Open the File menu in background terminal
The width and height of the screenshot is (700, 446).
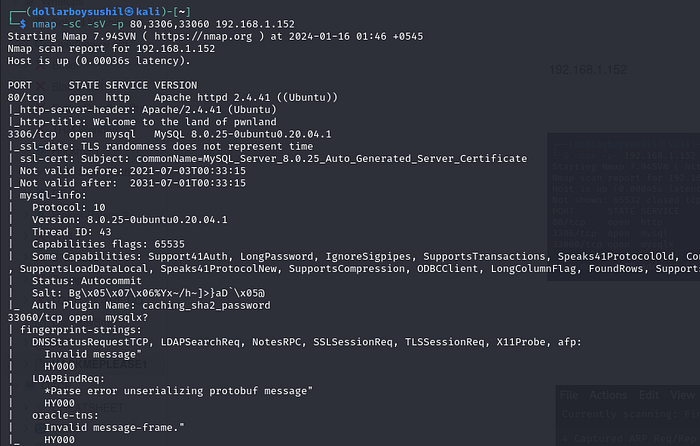point(570,395)
